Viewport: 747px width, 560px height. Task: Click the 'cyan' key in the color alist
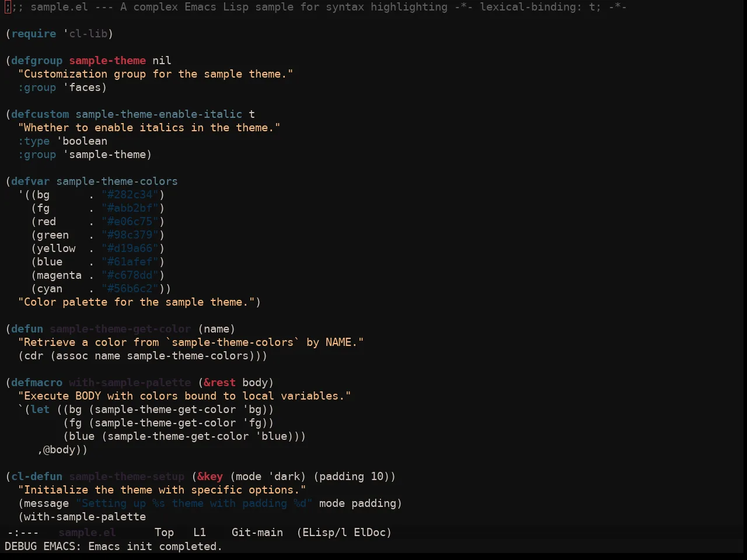[50, 289]
